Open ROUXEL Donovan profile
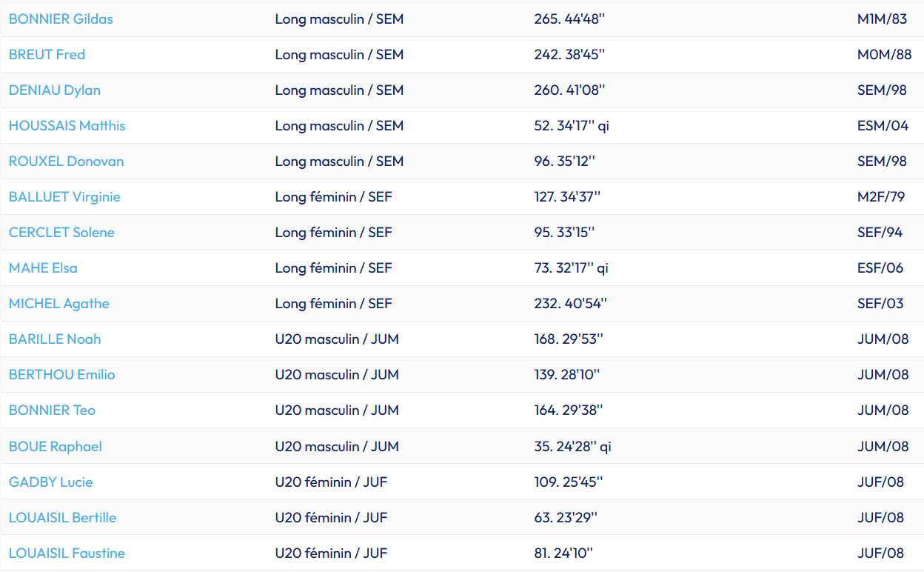Viewport: 924px width, 572px height. click(x=66, y=162)
